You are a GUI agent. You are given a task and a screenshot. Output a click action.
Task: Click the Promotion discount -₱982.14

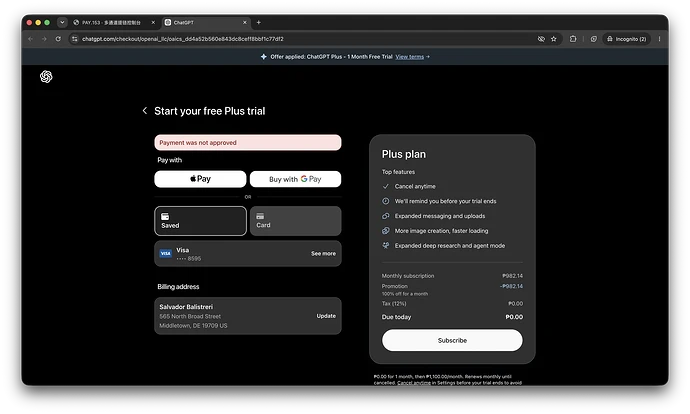point(511,286)
